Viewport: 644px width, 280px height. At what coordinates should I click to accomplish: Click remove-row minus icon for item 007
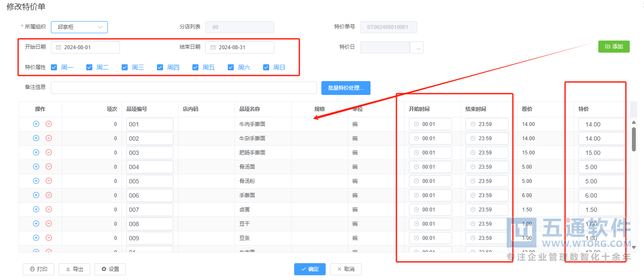pos(49,209)
